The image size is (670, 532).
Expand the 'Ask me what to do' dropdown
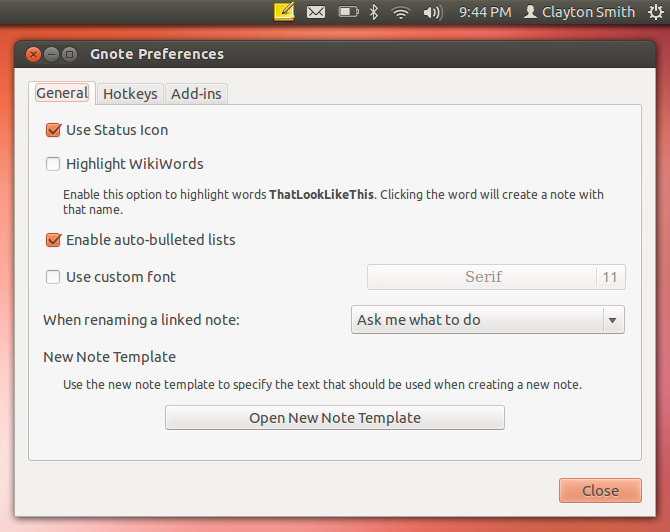tap(488, 320)
